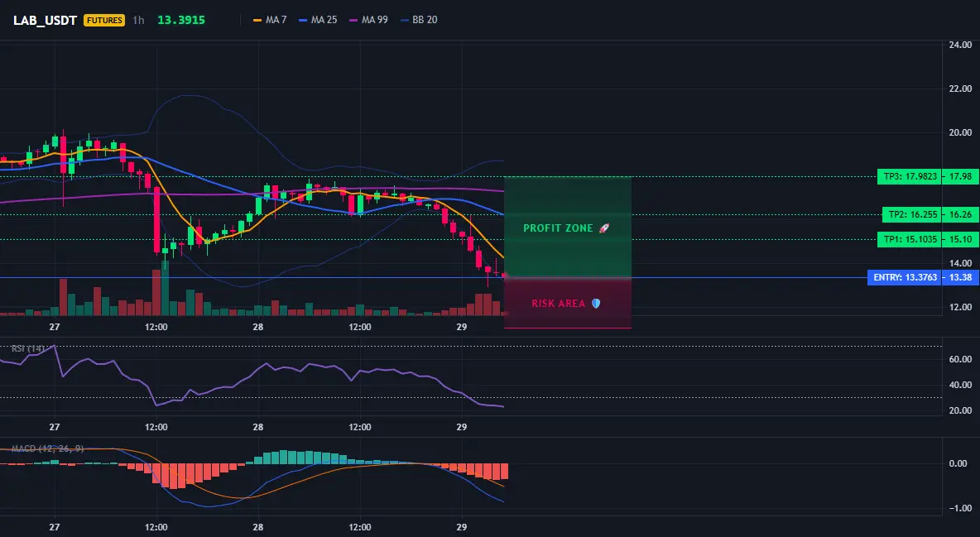Click the PROFIT ZONE green area

click(568, 227)
